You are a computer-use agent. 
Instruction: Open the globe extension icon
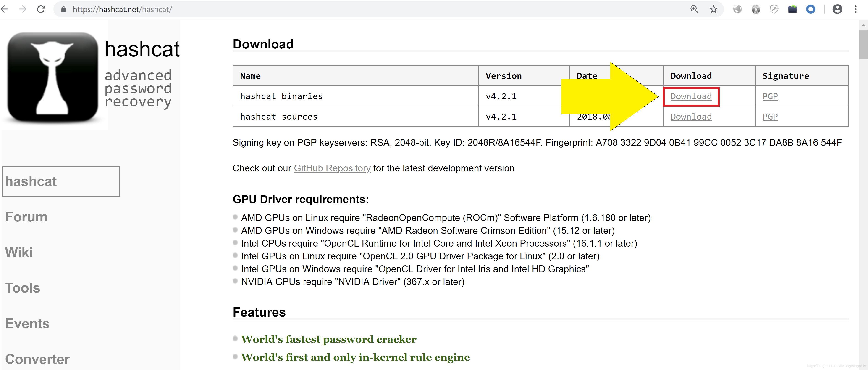coord(737,9)
